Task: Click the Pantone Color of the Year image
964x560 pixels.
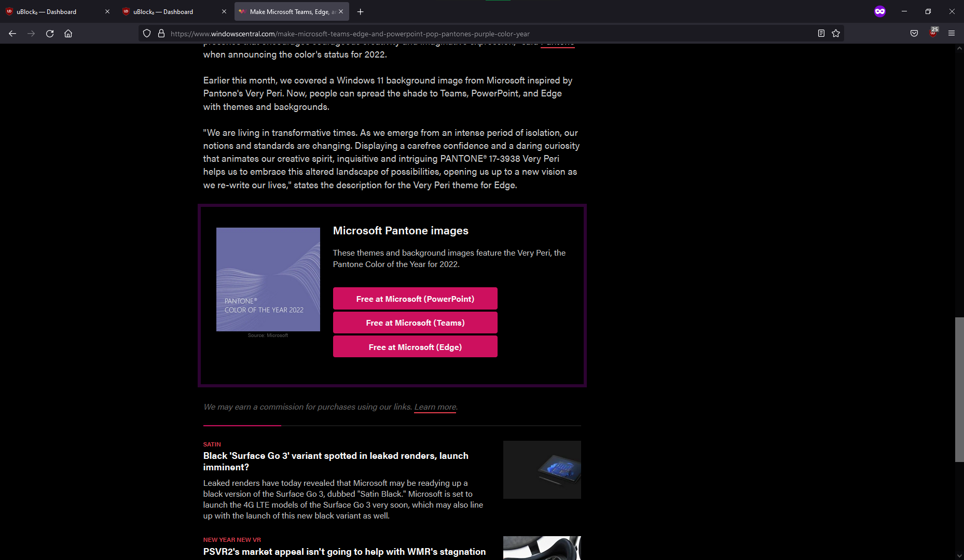Action: click(268, 279)
